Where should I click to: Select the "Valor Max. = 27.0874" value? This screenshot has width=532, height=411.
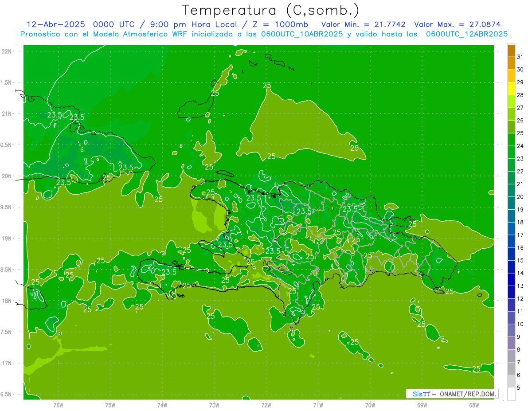pyautogui.click(x=458, y=24)
